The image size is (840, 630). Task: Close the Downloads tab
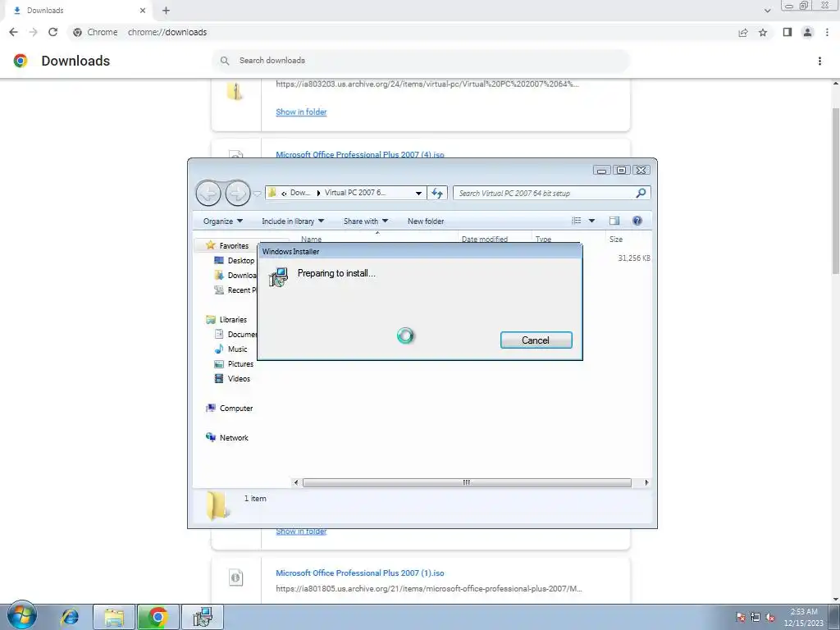[143, 10]
